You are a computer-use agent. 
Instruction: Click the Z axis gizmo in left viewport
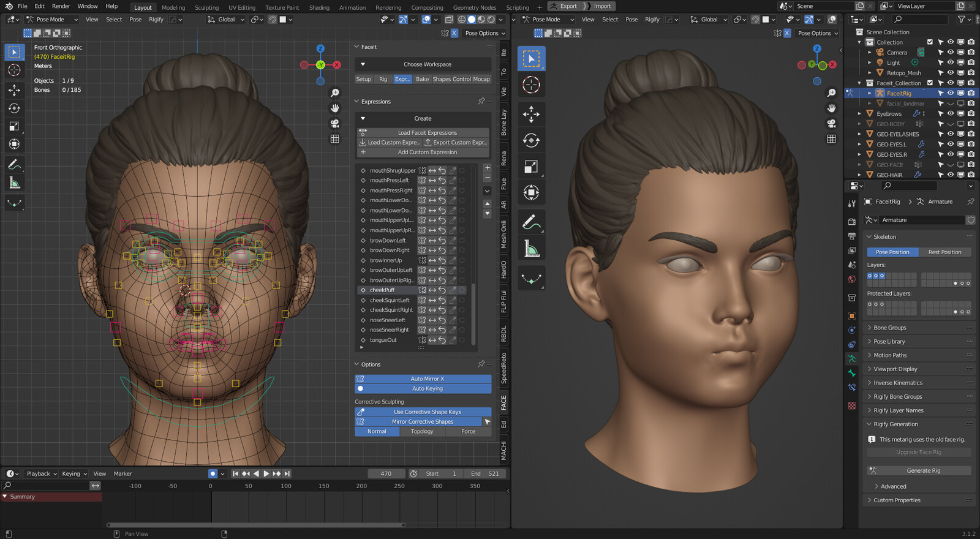pyautogui.click(x=320, y=48)
